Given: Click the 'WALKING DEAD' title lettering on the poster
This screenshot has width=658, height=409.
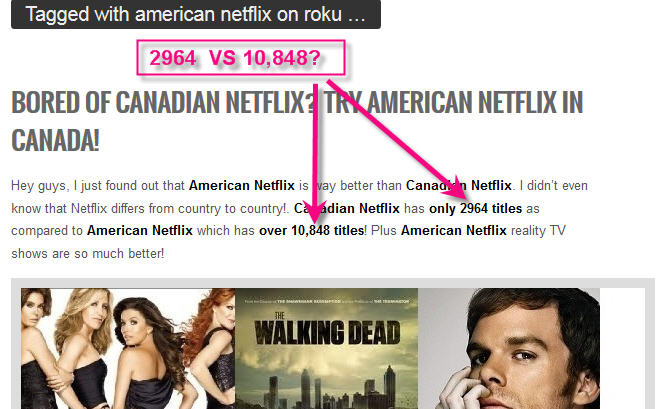Looking at the screenshot, I should pos(327,331).
